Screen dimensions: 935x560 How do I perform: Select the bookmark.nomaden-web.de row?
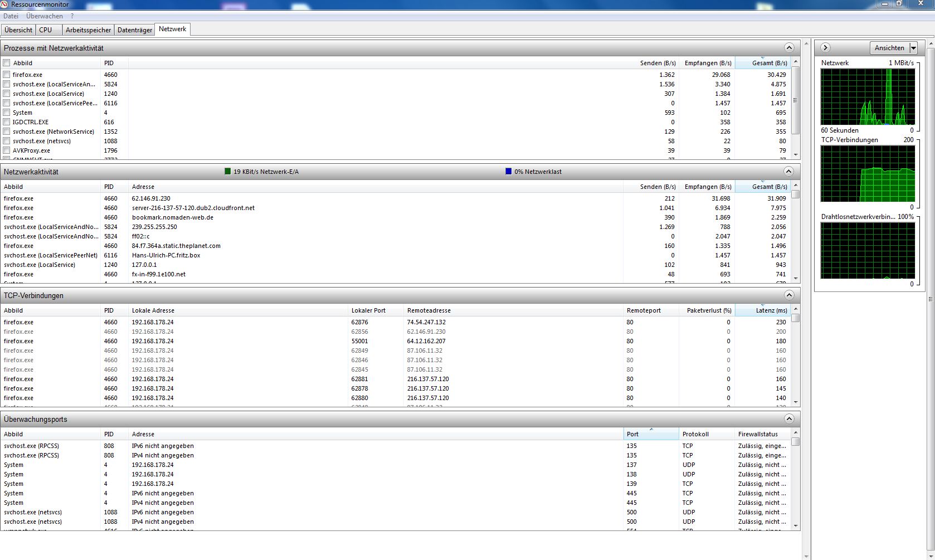[396, 217]
